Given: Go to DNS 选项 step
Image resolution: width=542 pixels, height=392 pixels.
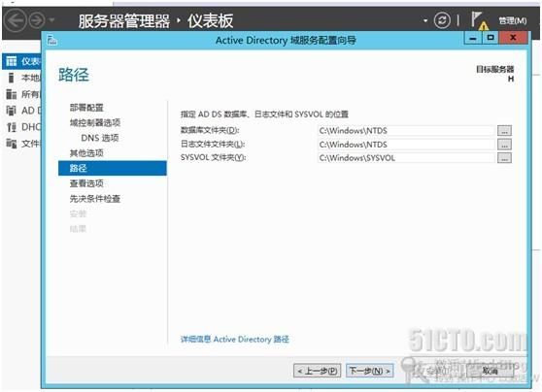Looking at the screenshot, I should (x=100, y=138).
